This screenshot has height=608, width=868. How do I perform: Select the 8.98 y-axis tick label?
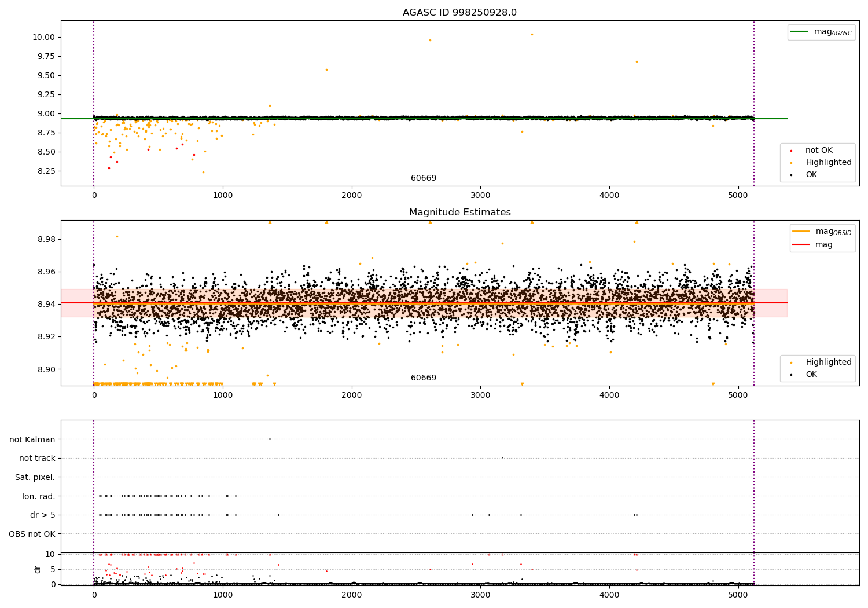point(46,239)
